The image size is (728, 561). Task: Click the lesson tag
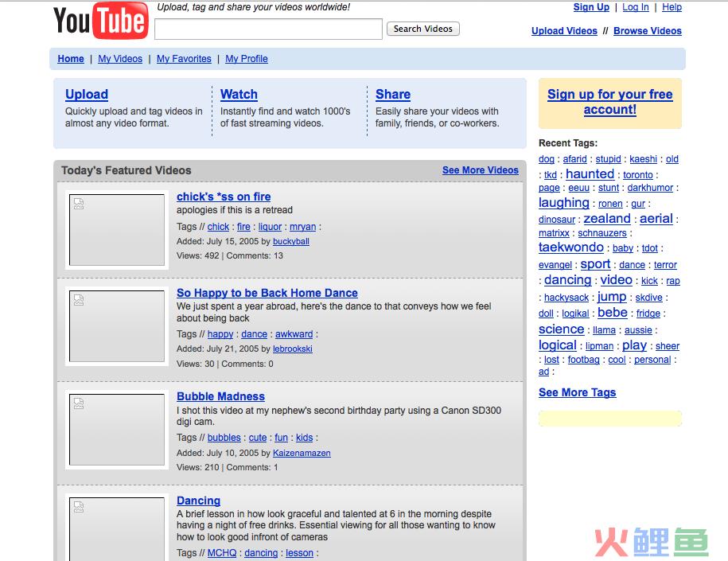(x=299, y=552)
